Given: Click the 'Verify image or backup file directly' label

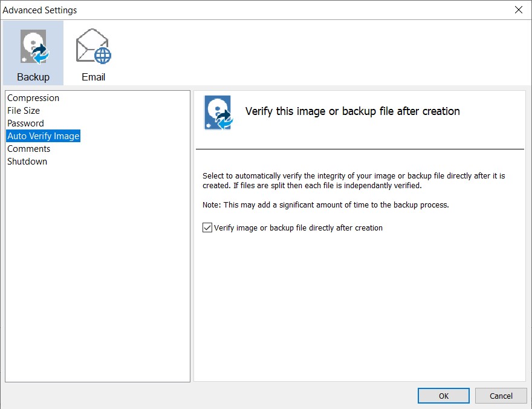Looking at the screenshot, I should (298, 227).
